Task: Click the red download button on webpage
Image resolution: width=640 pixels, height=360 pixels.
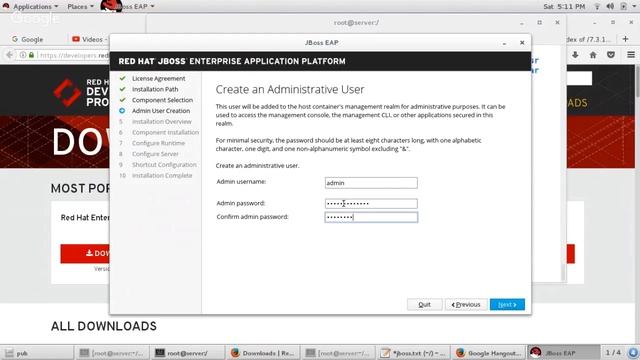Action: pyautogui.click(x=85, y=253)
